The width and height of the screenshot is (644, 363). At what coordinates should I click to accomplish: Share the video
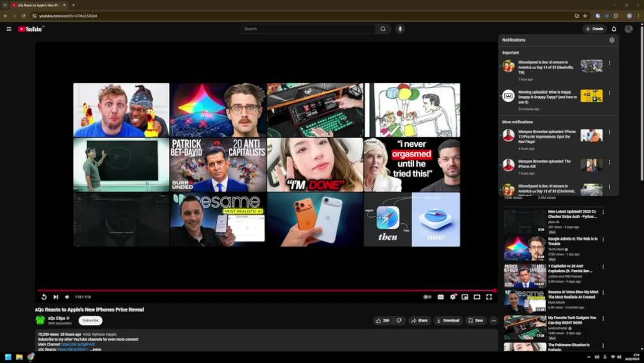tap(419, 320)
